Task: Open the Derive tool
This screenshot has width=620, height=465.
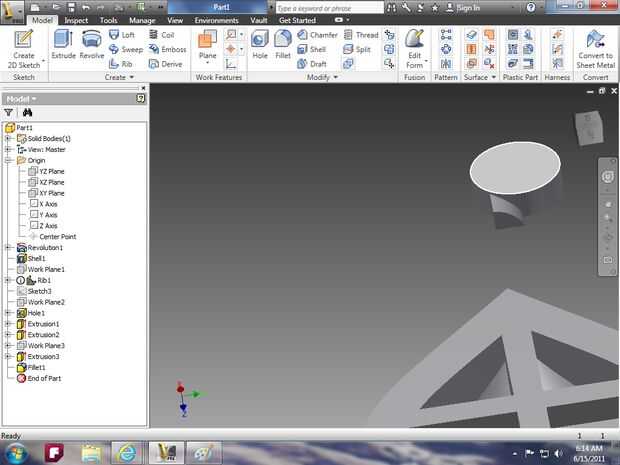Action: point(165,64)
